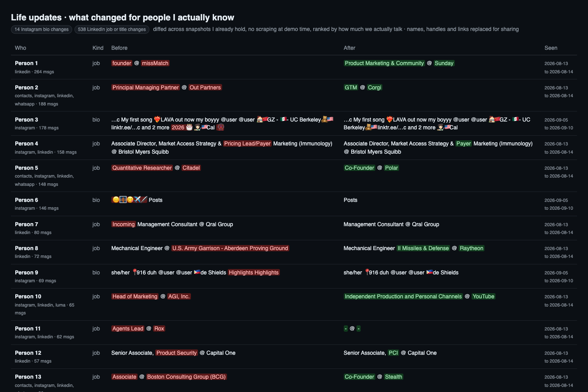
Task: Click the 'U.S. Army Garrison - Aberdeen Proving Ground' tag
Action: 230,248
